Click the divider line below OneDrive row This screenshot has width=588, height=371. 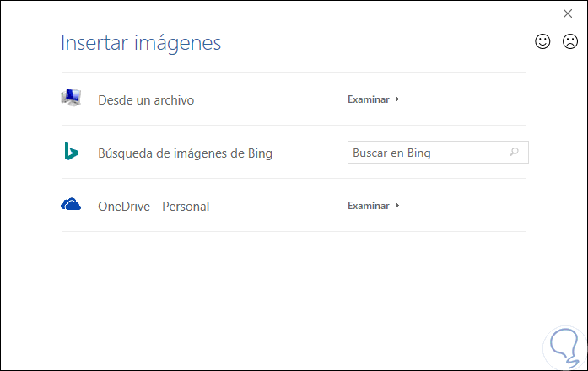pos(294,232)
